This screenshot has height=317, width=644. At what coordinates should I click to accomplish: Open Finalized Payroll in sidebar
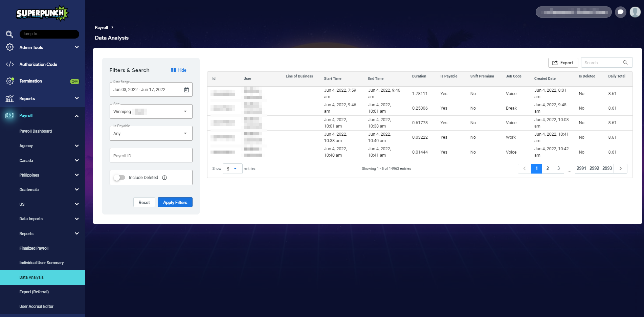[34, 248]
